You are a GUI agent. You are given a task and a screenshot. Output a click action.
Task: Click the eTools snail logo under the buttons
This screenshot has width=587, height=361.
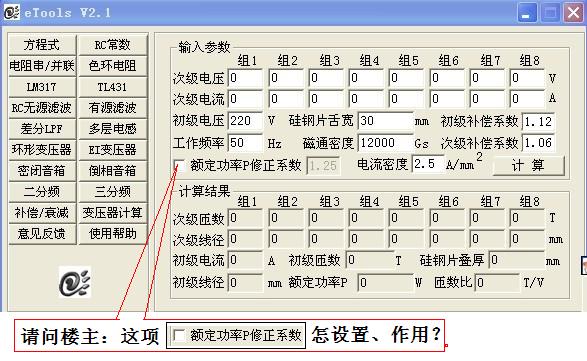(x=75, y=282)
